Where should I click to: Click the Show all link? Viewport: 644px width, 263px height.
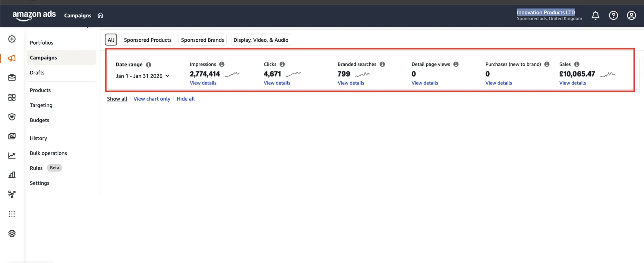tap(117, 99)
